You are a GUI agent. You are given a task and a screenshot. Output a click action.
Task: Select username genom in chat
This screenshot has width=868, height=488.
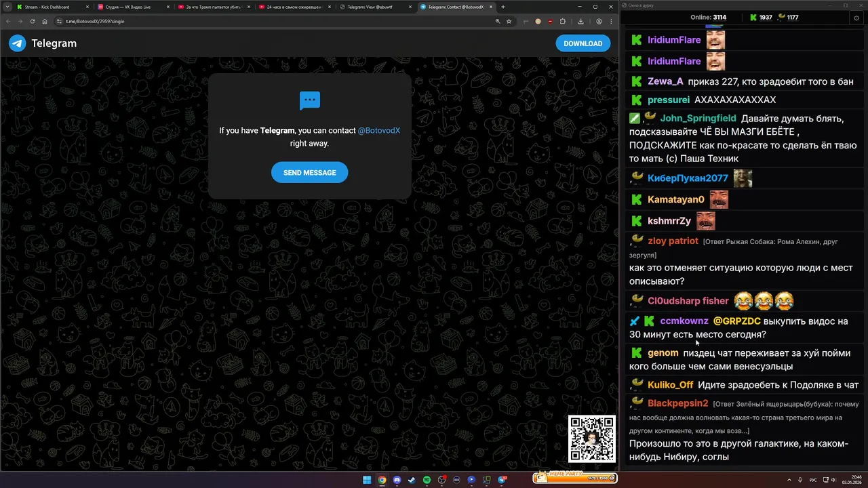pyautogui.click(x=663, y=353)
